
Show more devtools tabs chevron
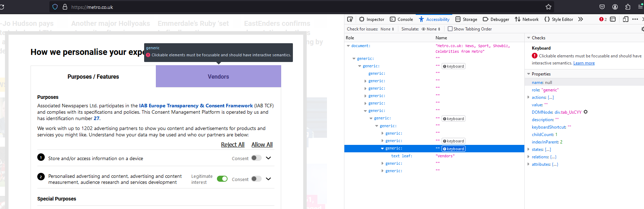(580, 19)
